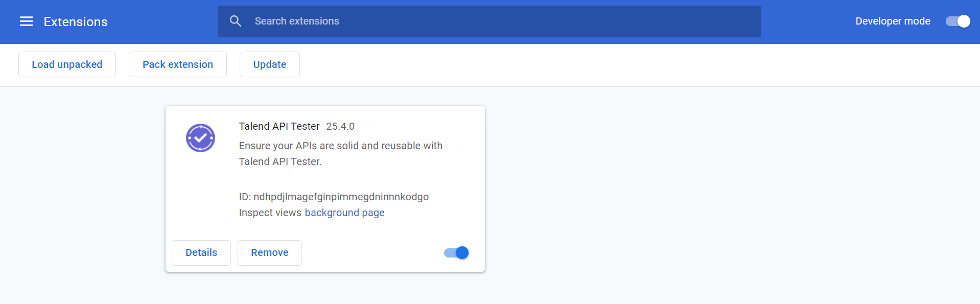Click the Extensions page title
This screenshot has height=304, width=980.
76,21
